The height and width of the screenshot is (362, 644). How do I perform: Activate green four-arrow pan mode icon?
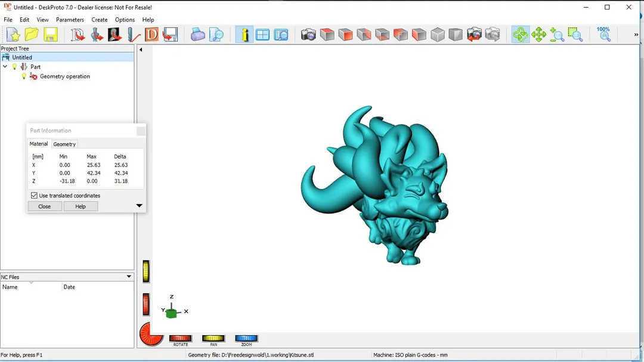point(538,35)
